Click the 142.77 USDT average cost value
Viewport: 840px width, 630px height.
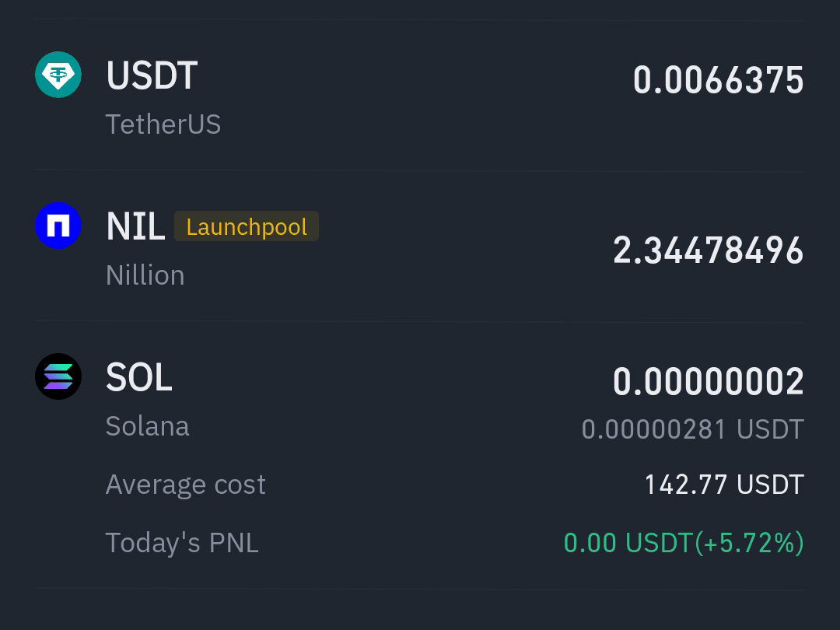click(x=724, y=485)
